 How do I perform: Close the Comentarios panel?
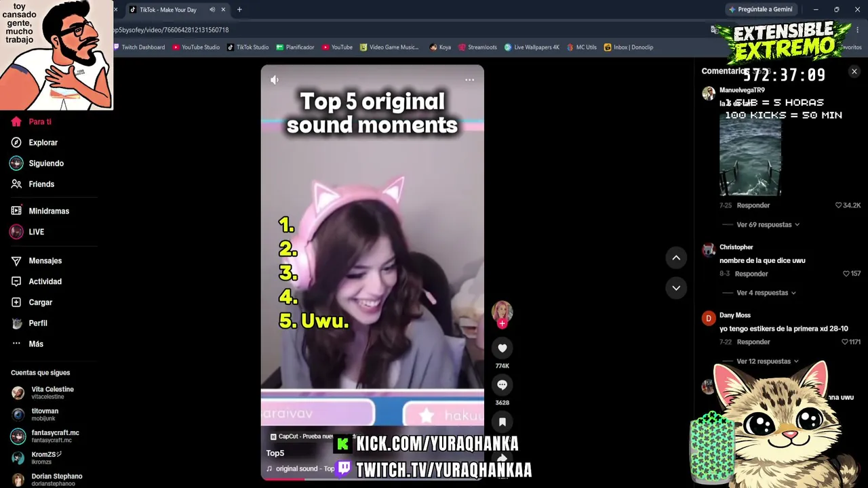(x=854, y=71)
